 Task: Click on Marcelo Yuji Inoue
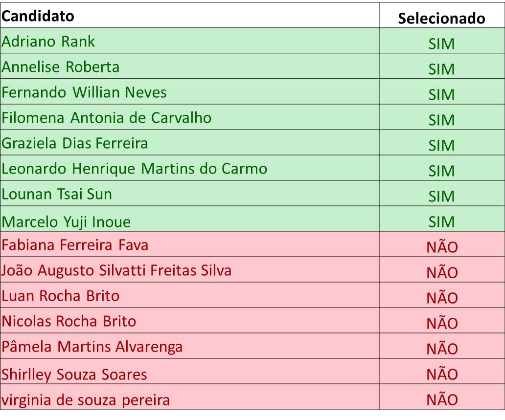pyautogui.click(x=66, y=222)
